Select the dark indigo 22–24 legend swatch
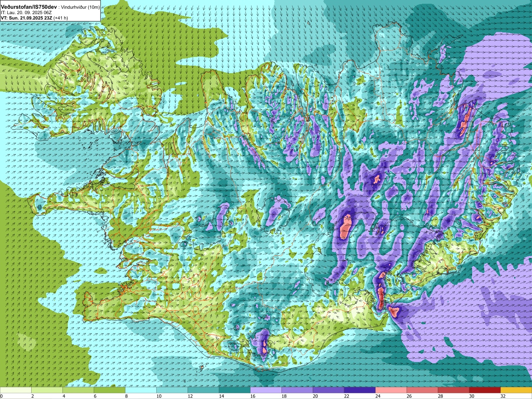This screenshot has width=532, height=399. [360, 390]
